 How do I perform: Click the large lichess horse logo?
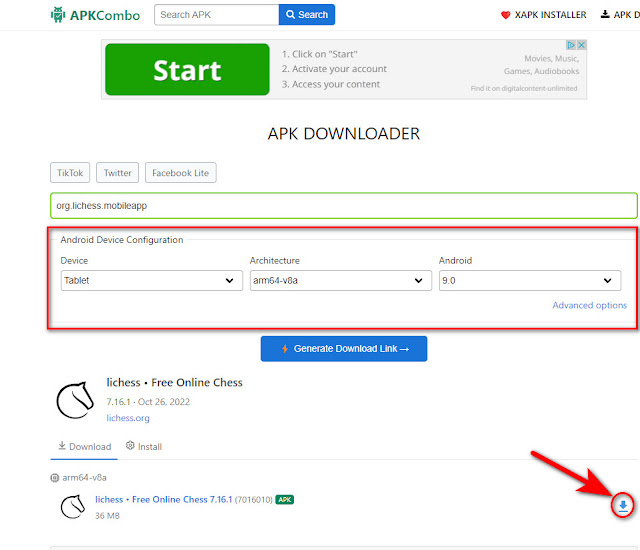pos(76,400)
